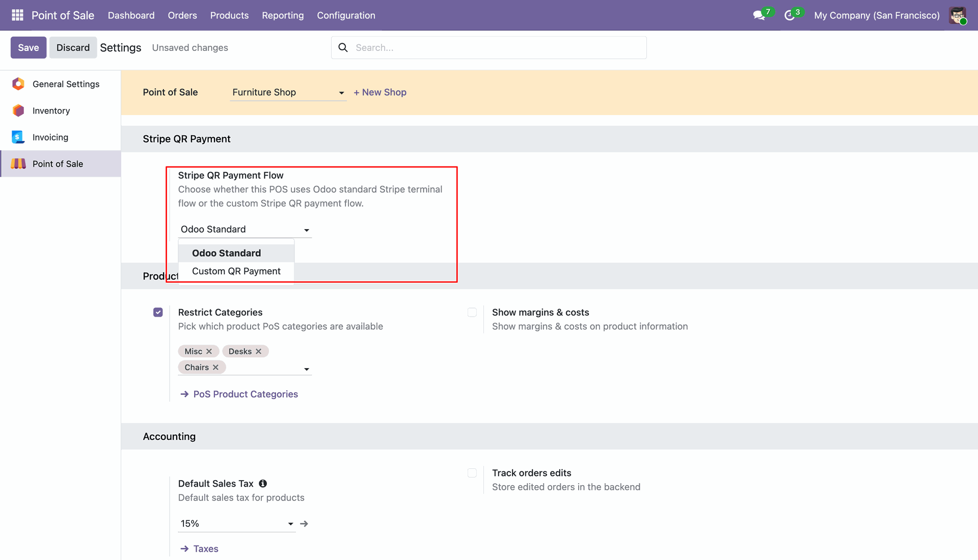Click the Stripe QR Payment Flow label
The height and width of the screenshot is (560, 978).
point(231,175)
